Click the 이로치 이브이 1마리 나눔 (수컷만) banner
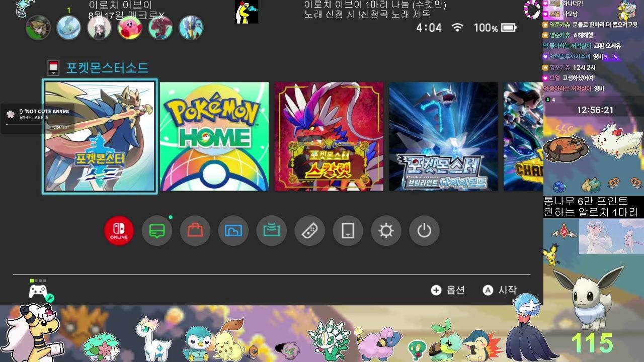This screenshot has height=362, width=644. (375, 5)
